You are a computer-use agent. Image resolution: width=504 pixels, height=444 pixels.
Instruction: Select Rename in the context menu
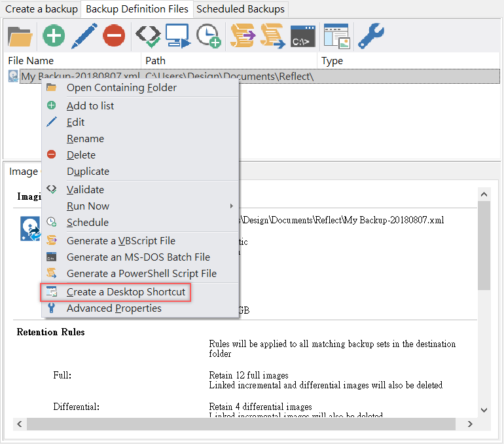pyautogui.click(x=140, y=139)
